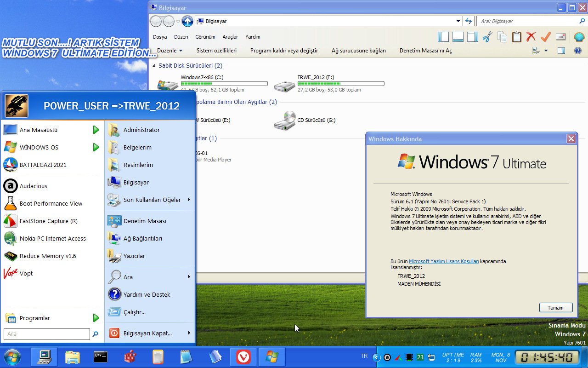This screenshot has width=588, height=368.
Task: Click the Start orb button
Action: coord(12,356)
